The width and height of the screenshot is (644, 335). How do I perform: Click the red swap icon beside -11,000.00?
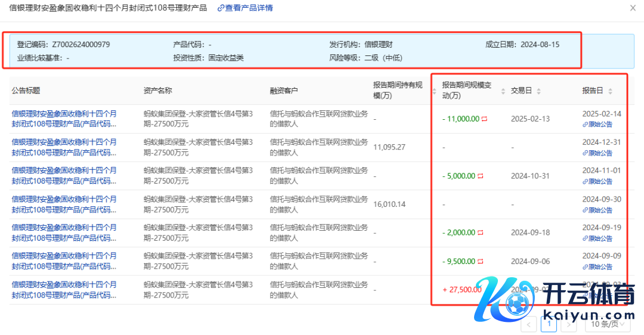(x=484, y=119)
